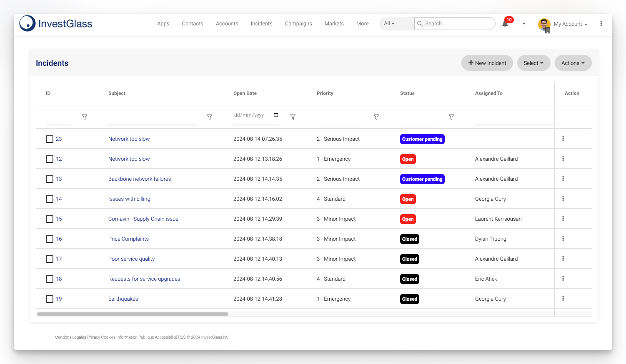Open the All dropdown next to search

pos(389,23)
